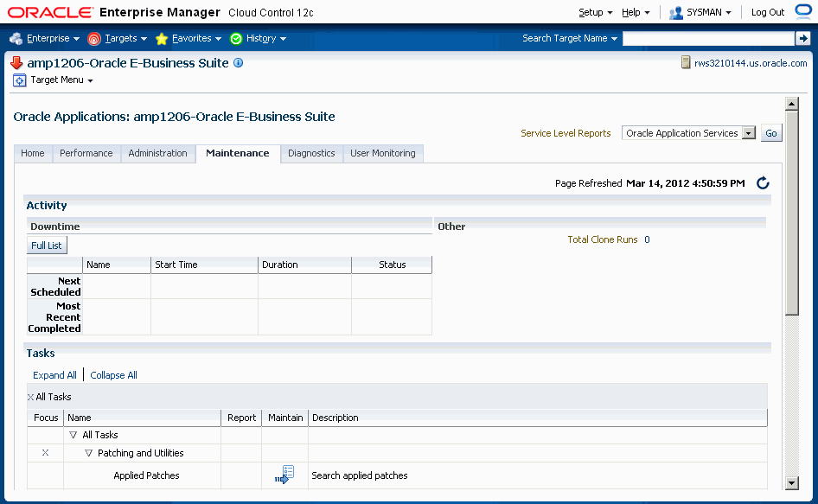The height and width of the screenshot is (504, 818).
Task: Open the Targets menu
Action: tap(125, 39)
